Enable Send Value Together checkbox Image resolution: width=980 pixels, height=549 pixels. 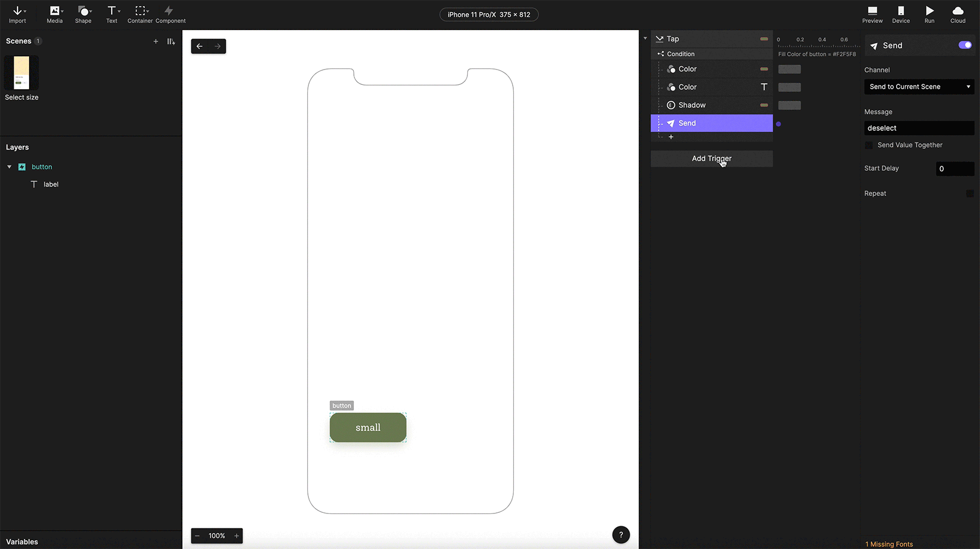(869, 145)
